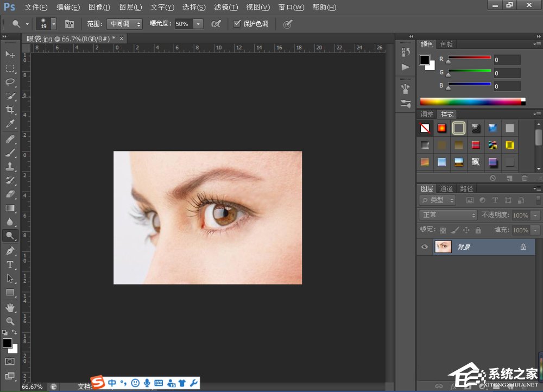The width and height of the screenshot is (543, 392).
Task: Select the Lasso tool
Action: 10,82
